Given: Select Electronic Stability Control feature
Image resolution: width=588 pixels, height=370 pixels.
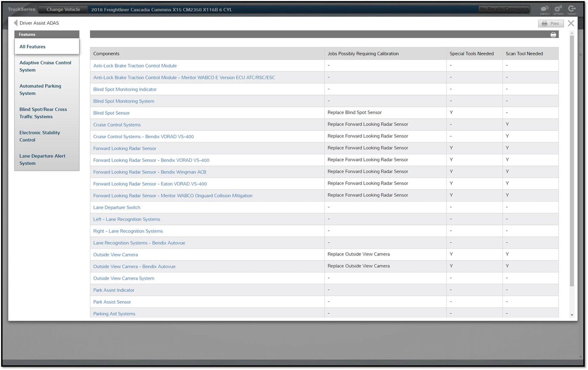Looking at the screenshot, I should tap(40, 136).
